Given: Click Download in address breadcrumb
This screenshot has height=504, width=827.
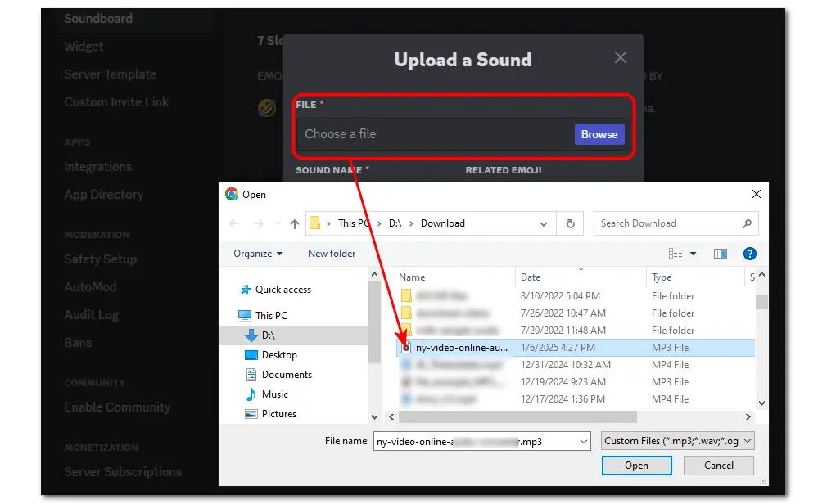Looking at the screenshot, I should point(443,223).
